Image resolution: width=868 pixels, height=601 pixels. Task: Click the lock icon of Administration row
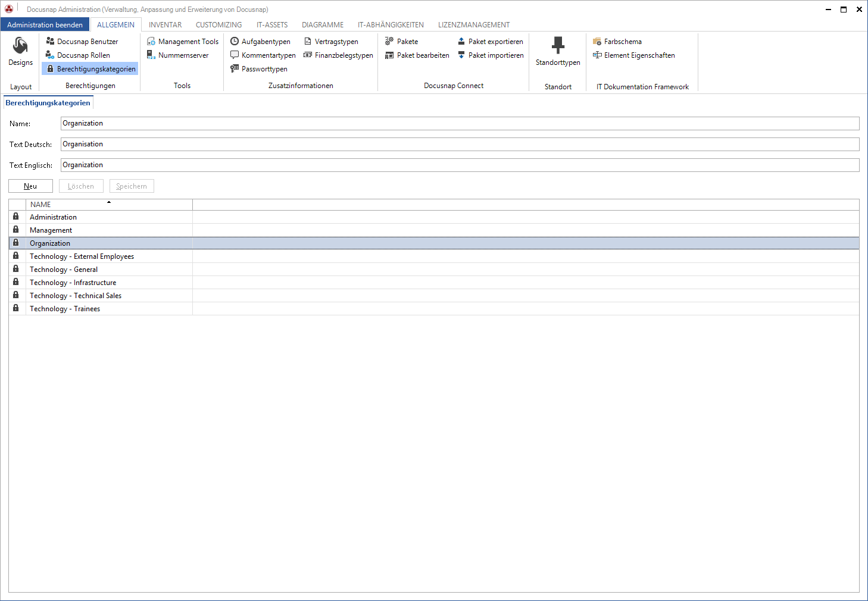[16, 217]
